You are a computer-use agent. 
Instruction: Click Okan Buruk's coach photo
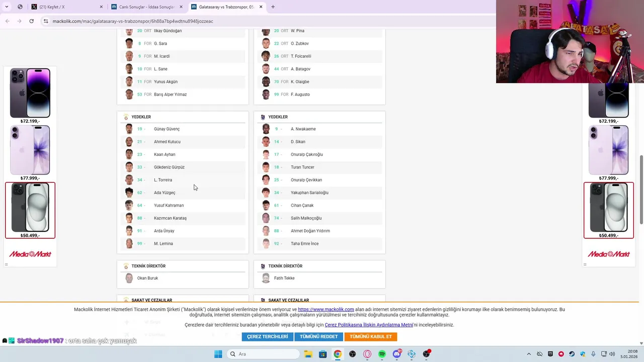[129, 278]
